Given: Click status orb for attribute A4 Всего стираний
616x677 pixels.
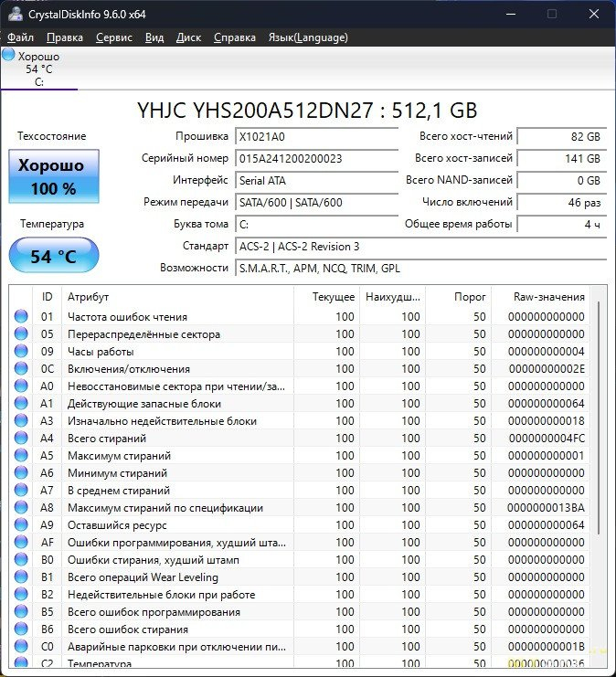Looking at the screenshot, I should (x=21, y=439).
